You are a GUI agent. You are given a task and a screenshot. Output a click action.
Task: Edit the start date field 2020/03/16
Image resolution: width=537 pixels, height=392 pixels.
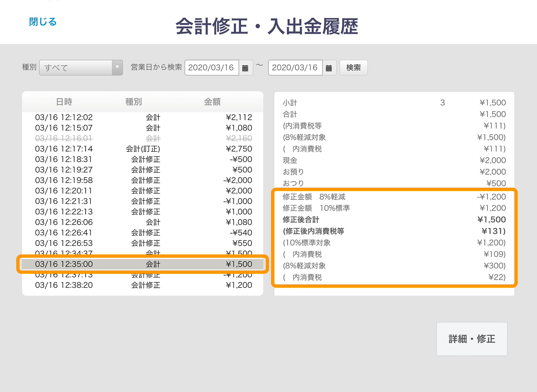[x=212, y=68]
